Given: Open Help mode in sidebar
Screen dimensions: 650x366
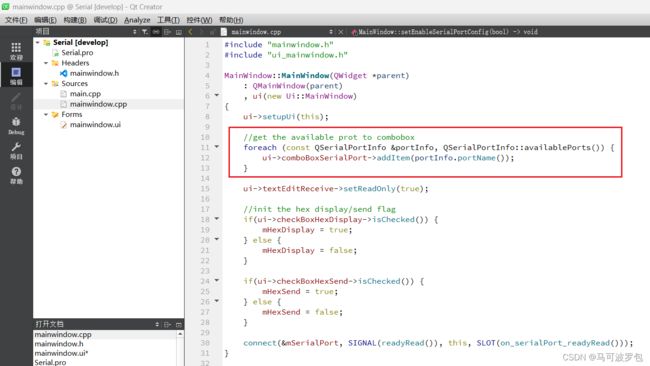Looking at the screenshot, I should point(16,175).
